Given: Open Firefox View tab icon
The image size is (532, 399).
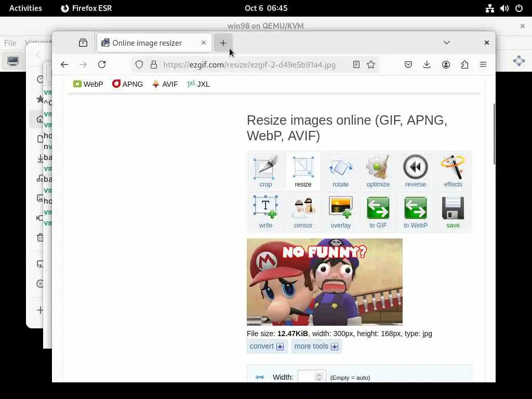Looking at the screenshot, I should (x=83, y=43).
